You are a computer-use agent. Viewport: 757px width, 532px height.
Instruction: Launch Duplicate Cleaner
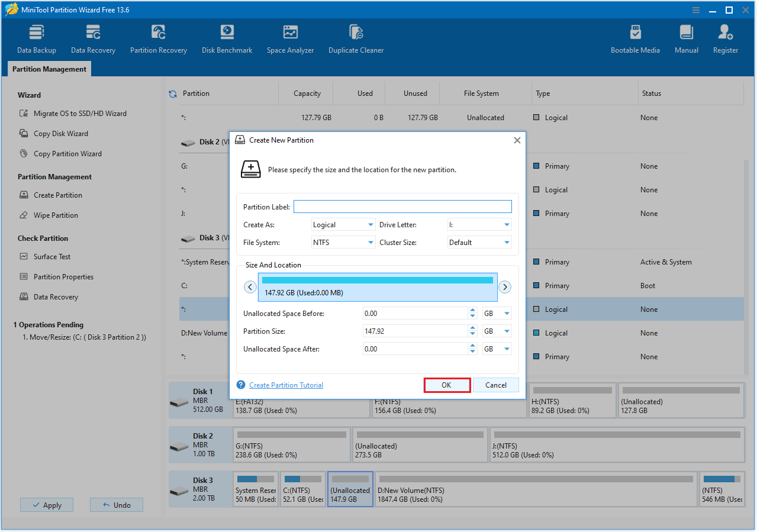point(356,39)
